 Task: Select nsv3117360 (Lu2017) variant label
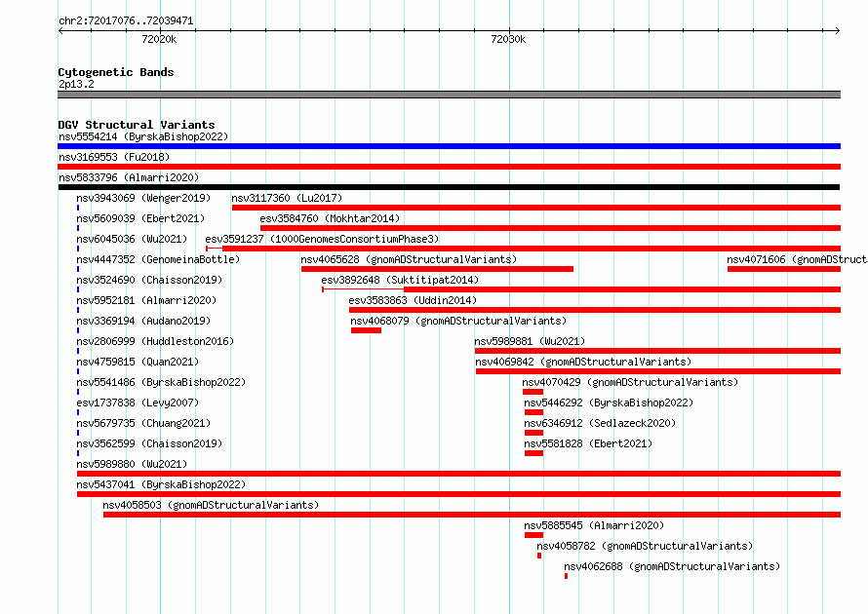tap(287, 198)
